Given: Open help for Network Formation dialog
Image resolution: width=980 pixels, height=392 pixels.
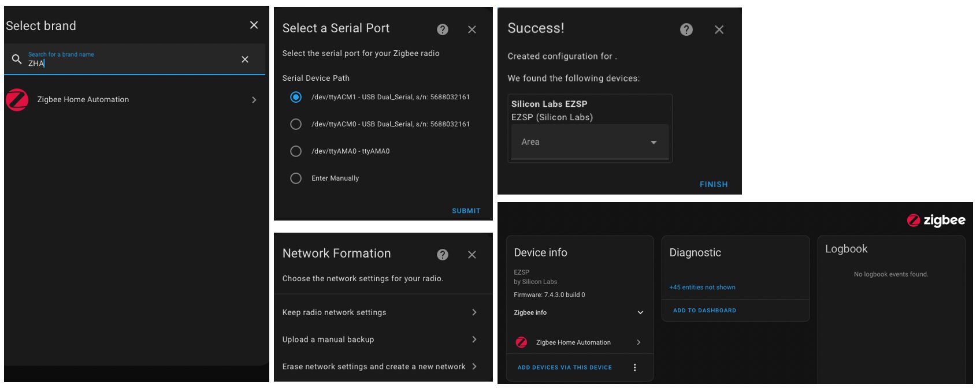Looking at the screenshot, I should pyautogui.click(x=443, y=255).
